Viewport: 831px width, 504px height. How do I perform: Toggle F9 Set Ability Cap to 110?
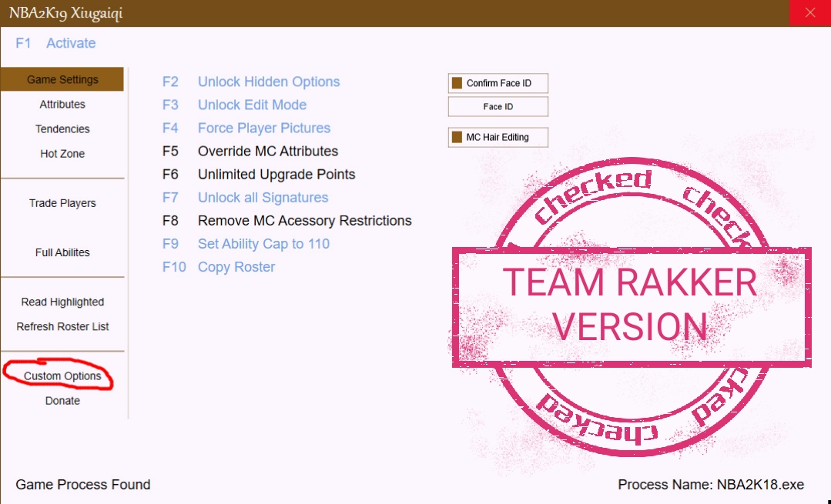point(246,244)
